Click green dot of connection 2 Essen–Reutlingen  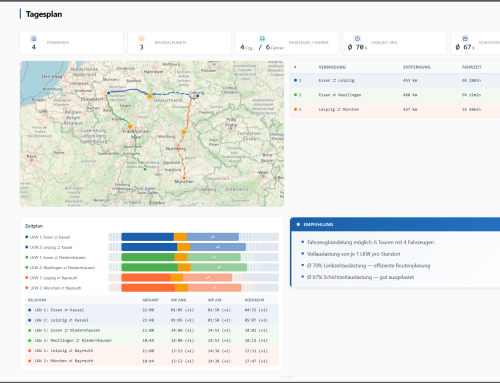295,95
